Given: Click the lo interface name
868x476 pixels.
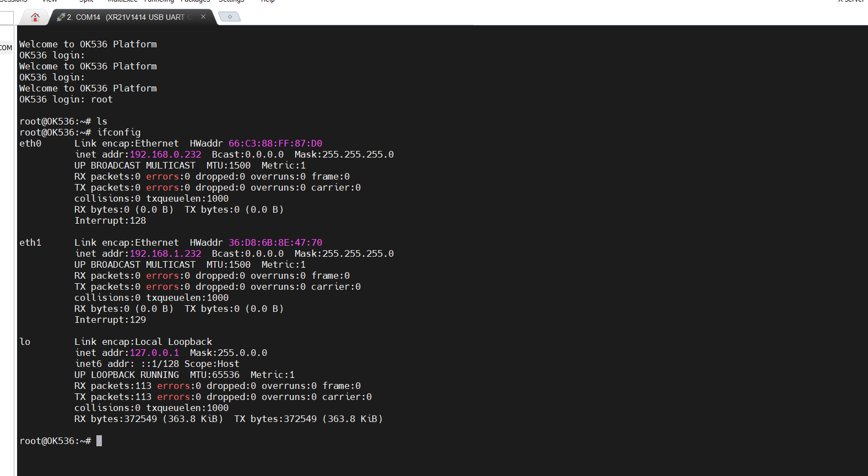Looking at the screenshot, I should [25, 342].
